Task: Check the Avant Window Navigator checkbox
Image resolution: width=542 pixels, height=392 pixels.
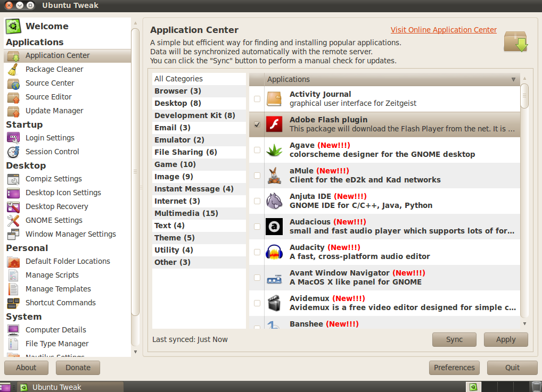Action: click(257, 278)
